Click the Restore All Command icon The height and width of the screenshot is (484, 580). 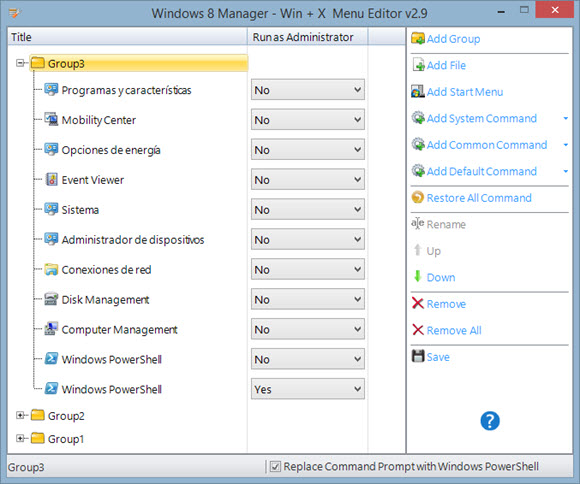click(418, 197)
